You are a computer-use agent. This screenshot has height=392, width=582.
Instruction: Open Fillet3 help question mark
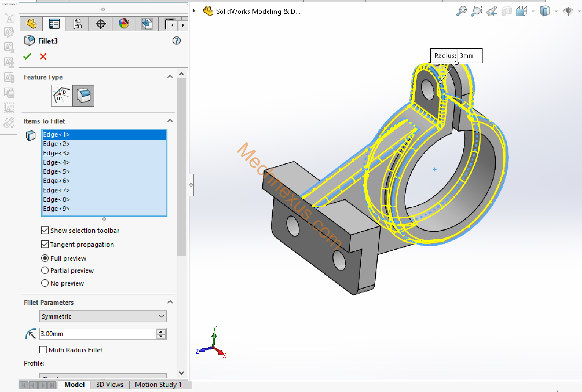click(x=176, y=41)
